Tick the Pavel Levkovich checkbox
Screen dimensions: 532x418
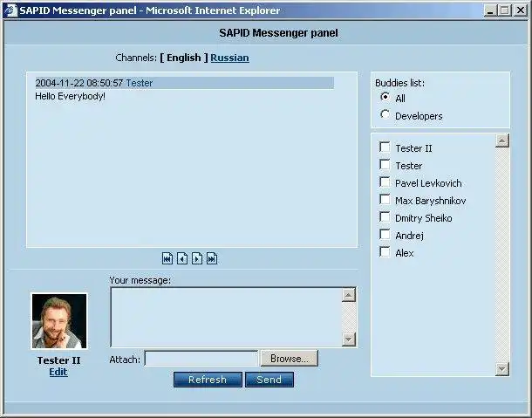pyautogui.click(x=385, y=182)
